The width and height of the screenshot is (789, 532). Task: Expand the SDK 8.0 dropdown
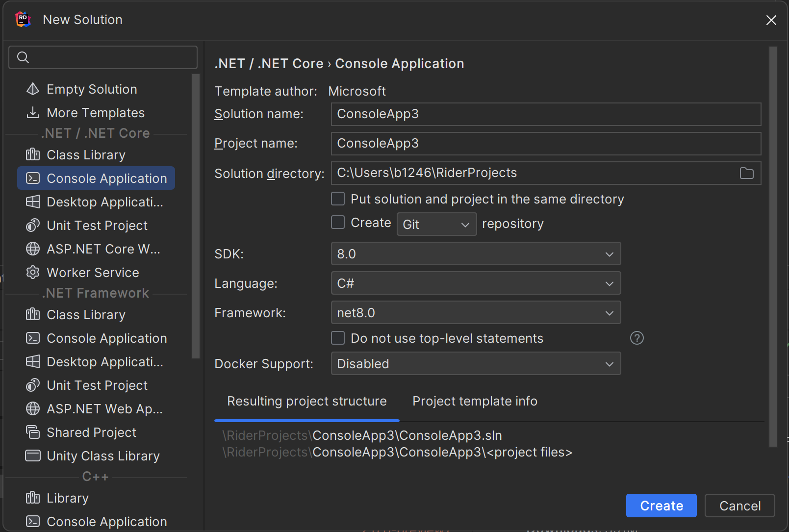[x=476, y=253]
